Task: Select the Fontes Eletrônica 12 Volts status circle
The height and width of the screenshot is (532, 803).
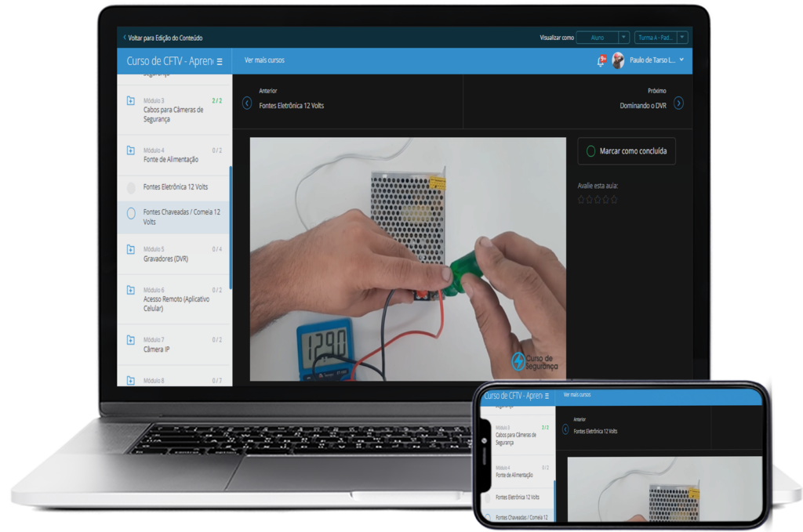Action: 131,187
